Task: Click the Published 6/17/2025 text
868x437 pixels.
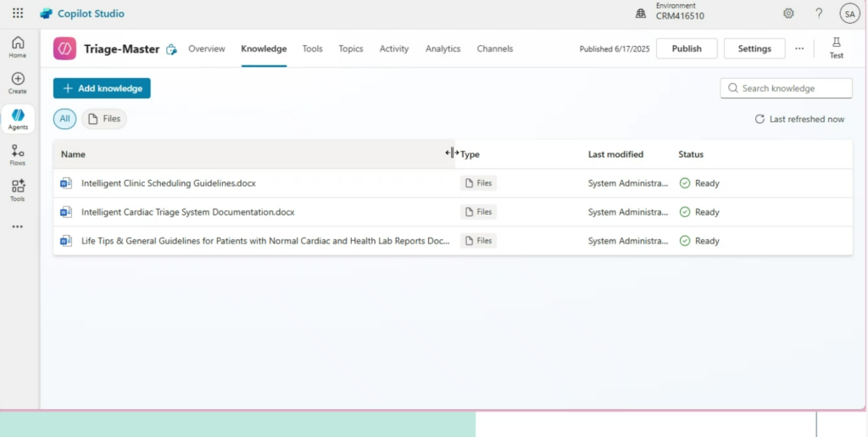Action: pyautogui.click(x=615, y=48)
